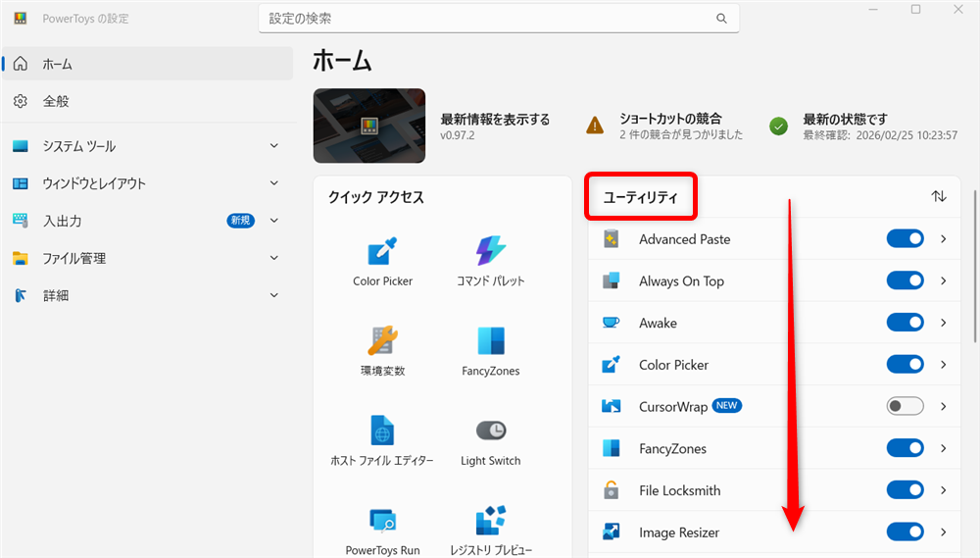Open Advanced Paste settings via its arrow
This screenshot has width=980, height=558.
coord(943,239)
